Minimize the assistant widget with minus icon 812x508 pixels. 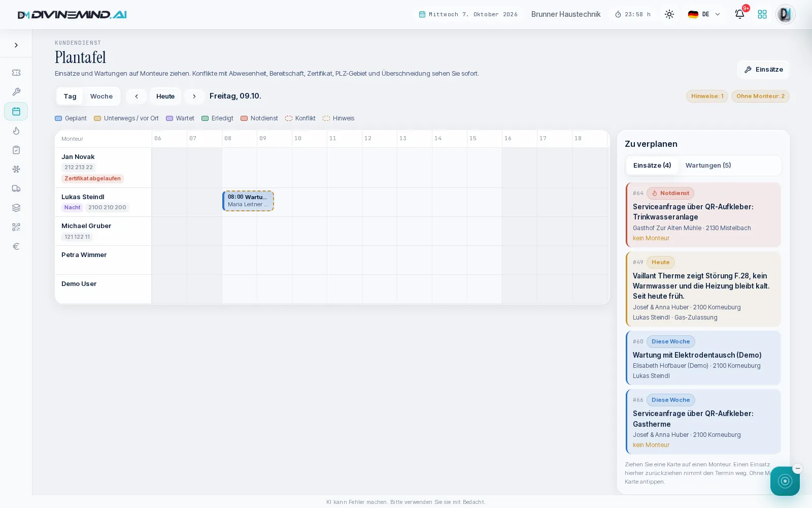tap(798, 468)
